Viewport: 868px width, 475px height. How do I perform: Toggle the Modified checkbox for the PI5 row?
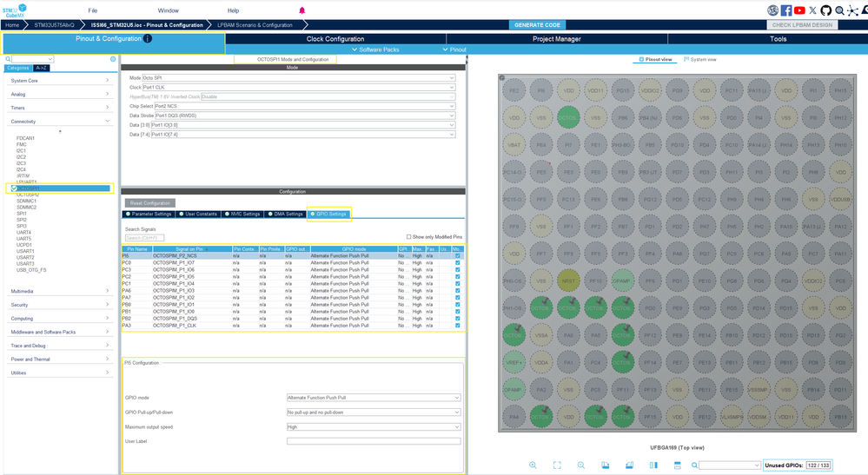[x=457, y=256]
